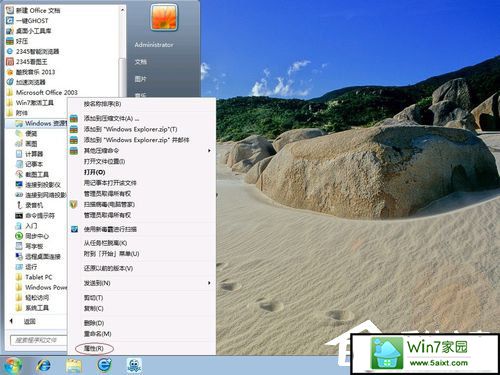Expand the 轻松访问 folder
The image size is (500, 375).
point(32,298)
